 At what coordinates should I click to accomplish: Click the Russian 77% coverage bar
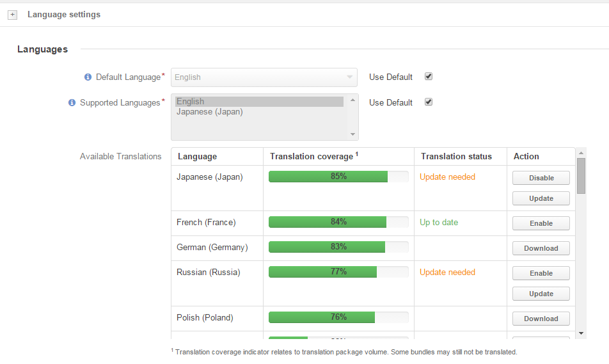[x=338, y=271]
